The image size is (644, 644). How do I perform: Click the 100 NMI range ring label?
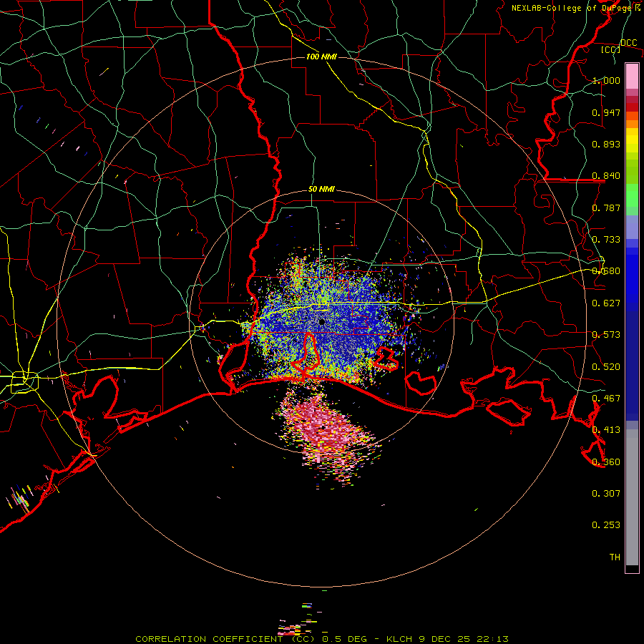321,57
